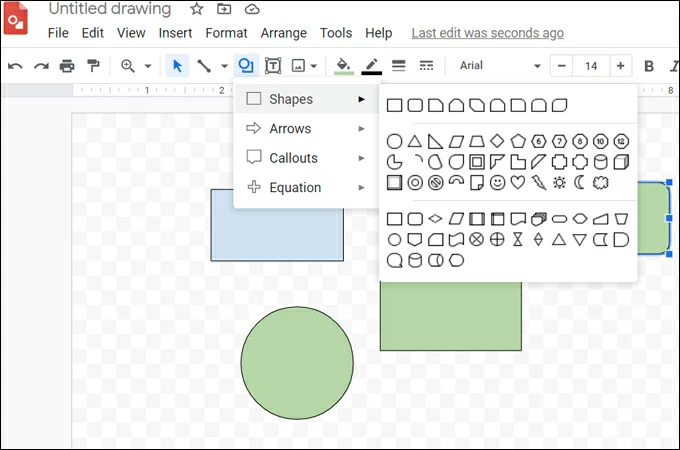Viewport: 680px width, 450px height.
Task: Click the Insert image icon
Action: [x=298, y=66]
